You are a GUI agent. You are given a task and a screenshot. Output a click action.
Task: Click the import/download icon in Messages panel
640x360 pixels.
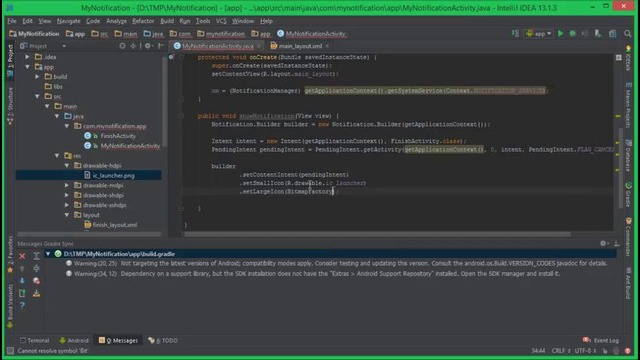[x=36, y=293]
